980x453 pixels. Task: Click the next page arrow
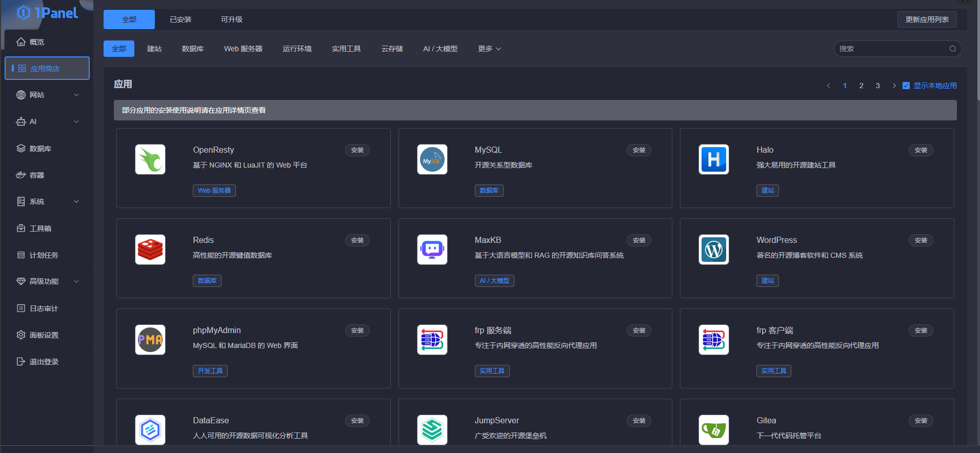click(894, 86)
